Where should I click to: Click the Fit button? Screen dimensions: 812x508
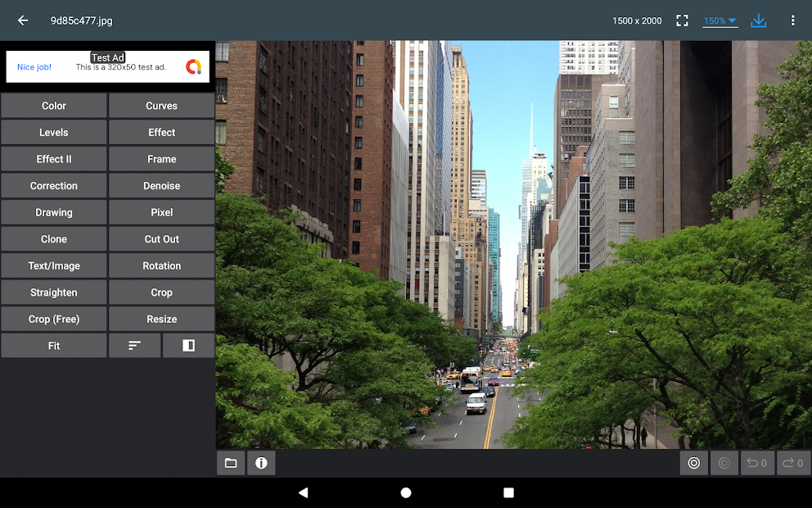click(x=53, y=345)
